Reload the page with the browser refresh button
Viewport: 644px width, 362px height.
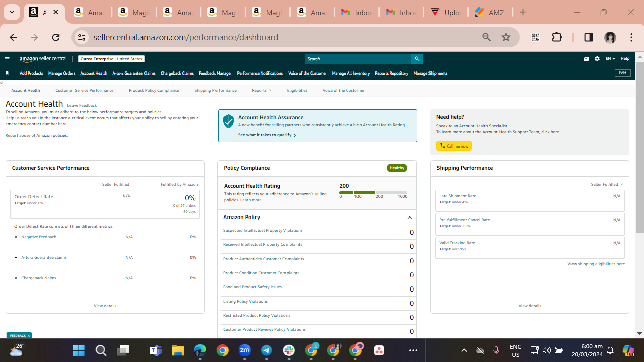tap(56, 37)
